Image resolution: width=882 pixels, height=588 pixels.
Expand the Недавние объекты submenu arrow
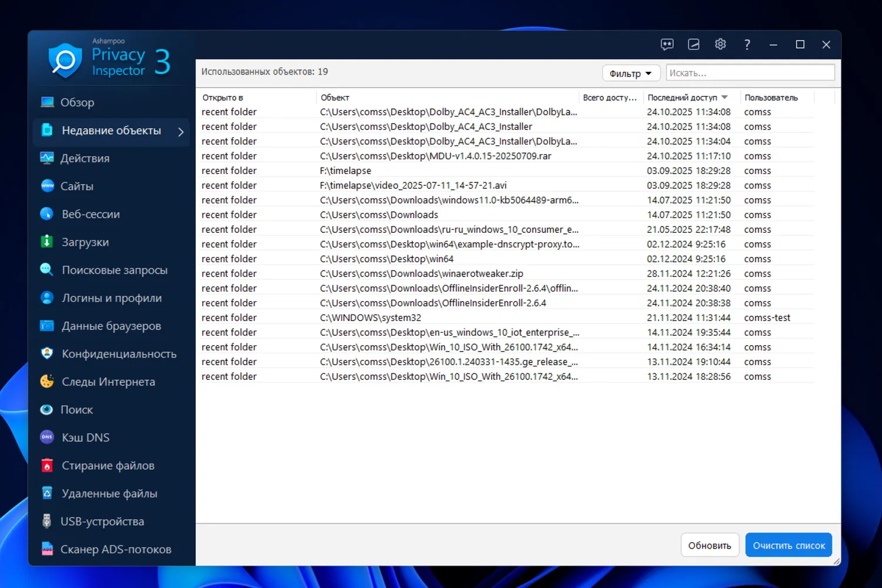click(181, 132)
